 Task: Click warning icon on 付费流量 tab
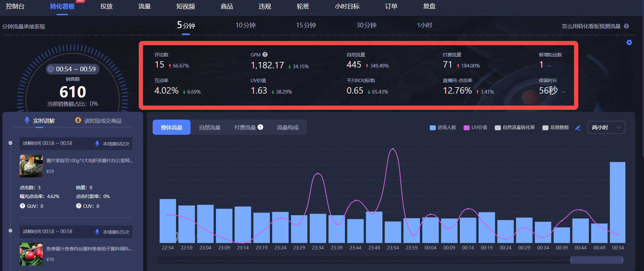[x=260, y=127]
